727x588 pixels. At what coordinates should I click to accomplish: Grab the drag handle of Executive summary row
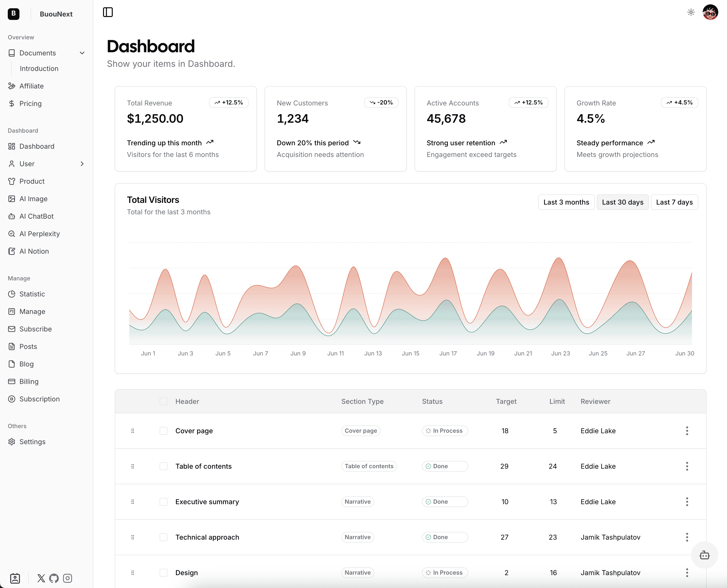point(132,502)
